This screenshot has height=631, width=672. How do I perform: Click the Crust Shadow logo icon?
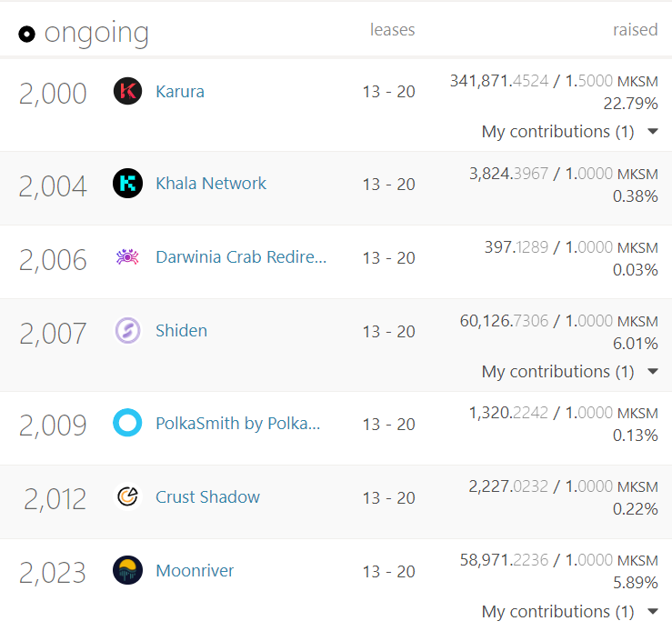(127, 496)
